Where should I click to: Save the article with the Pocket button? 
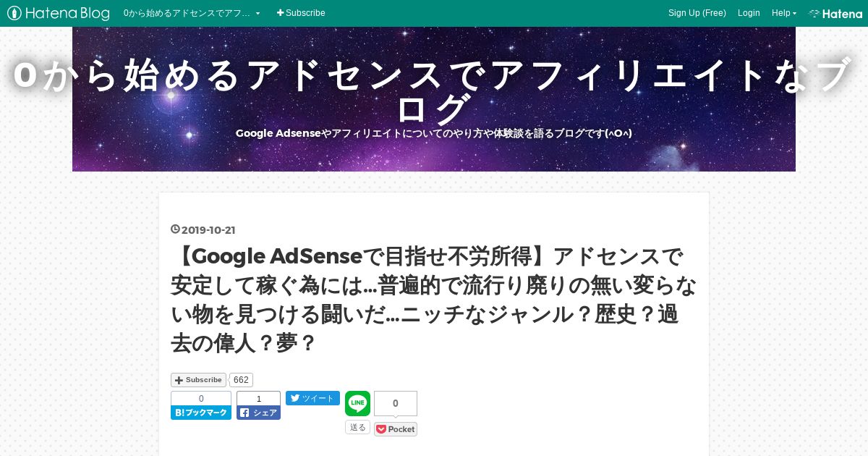point(396,429)
